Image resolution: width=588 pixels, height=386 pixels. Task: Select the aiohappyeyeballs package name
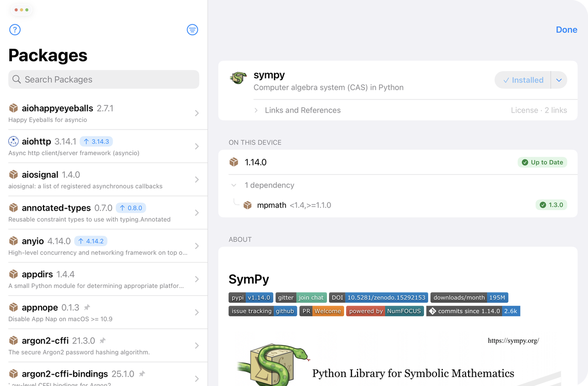(x=58, y=108)
